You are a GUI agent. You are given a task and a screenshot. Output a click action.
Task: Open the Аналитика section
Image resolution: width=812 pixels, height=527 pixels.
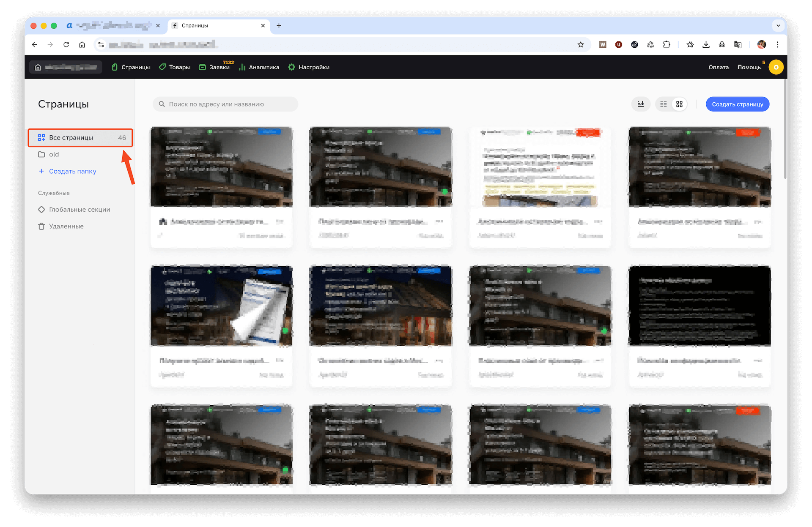click(259, 67)
